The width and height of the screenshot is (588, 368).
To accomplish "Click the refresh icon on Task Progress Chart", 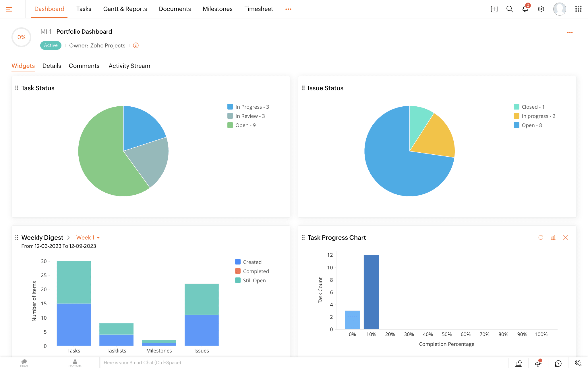I will (541, 237).
